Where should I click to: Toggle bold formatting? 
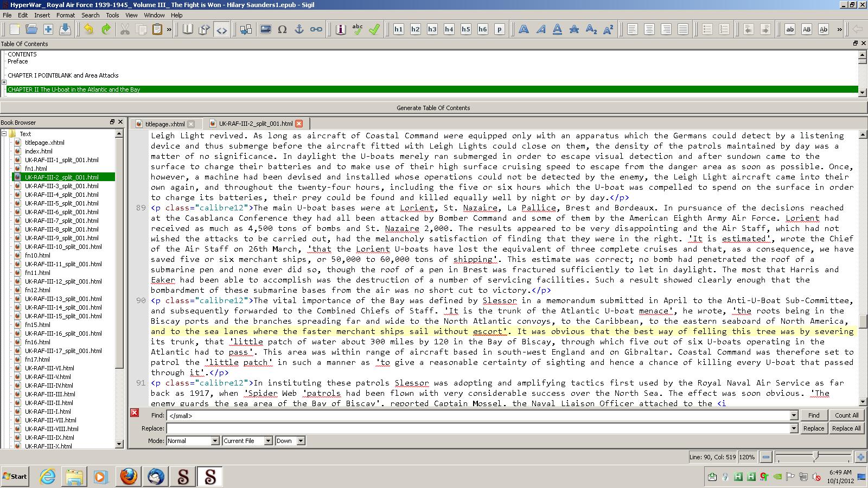524,29
